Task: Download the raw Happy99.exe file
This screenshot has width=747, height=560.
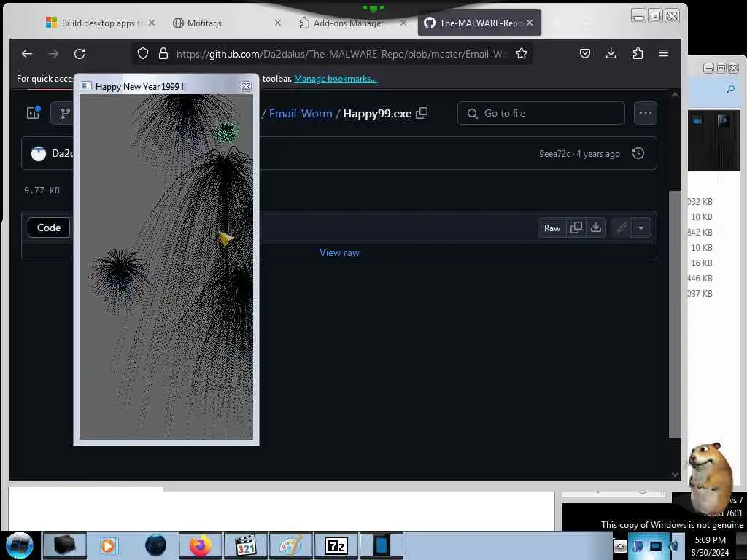Action: pyautogui.click(x=595, y=227)
